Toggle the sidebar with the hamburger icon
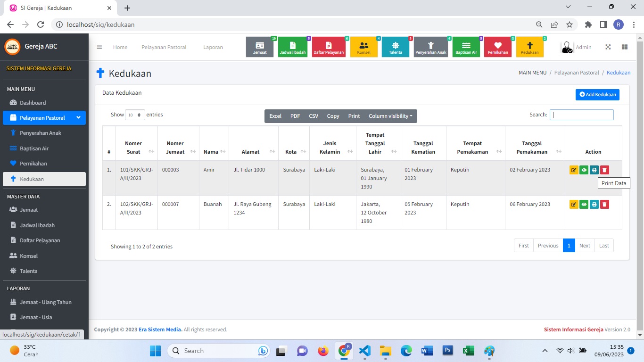The image size is (644, 362). pos(99,47)
